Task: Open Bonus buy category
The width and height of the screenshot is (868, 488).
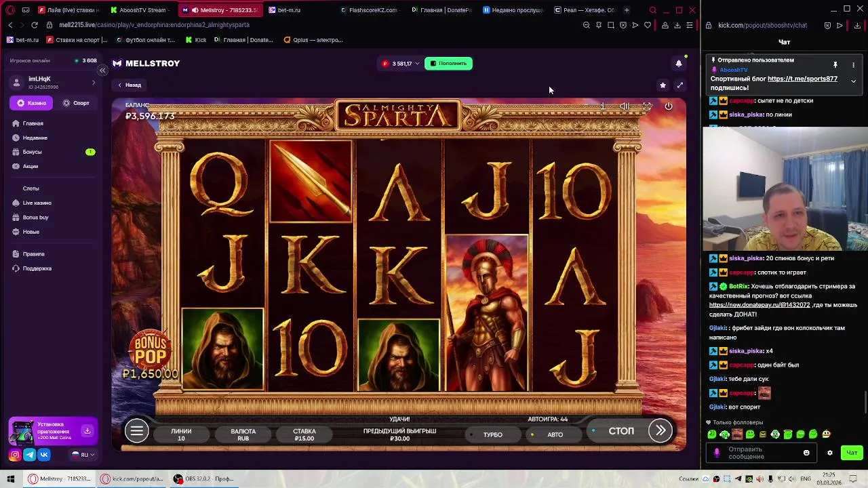Action: click(x=35, y=218)
